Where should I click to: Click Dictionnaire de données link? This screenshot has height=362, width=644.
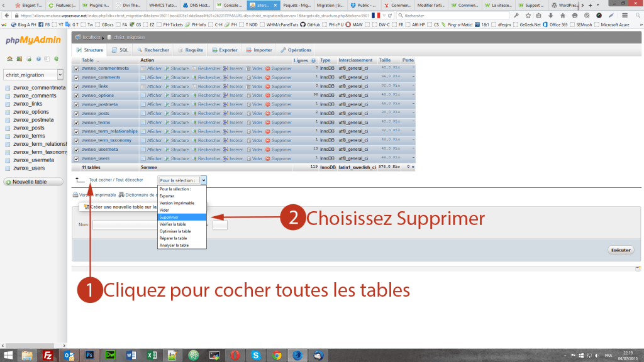[x=139, y=195]
